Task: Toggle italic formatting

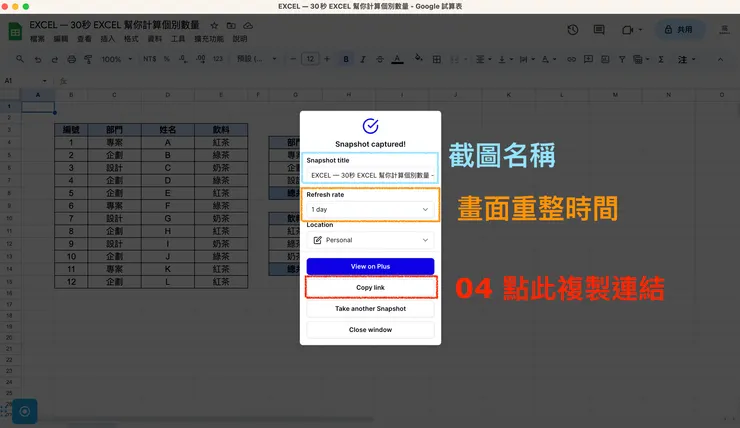Action: coord(363,59)
